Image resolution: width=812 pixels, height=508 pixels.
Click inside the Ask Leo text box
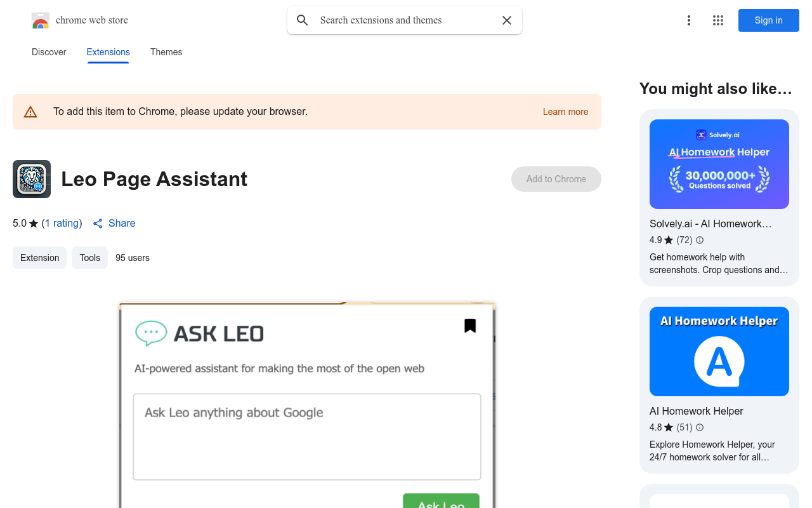click(x=306, y=437)
